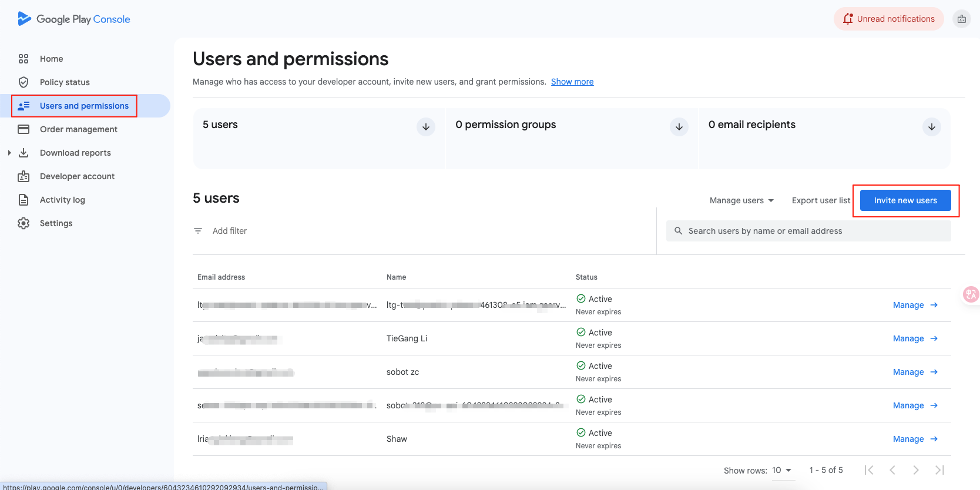Image resolution: width=980 pixels, height=490 pixels.
Task: Open the Show rows count dropdown
Action: click(x=781, y=470)
